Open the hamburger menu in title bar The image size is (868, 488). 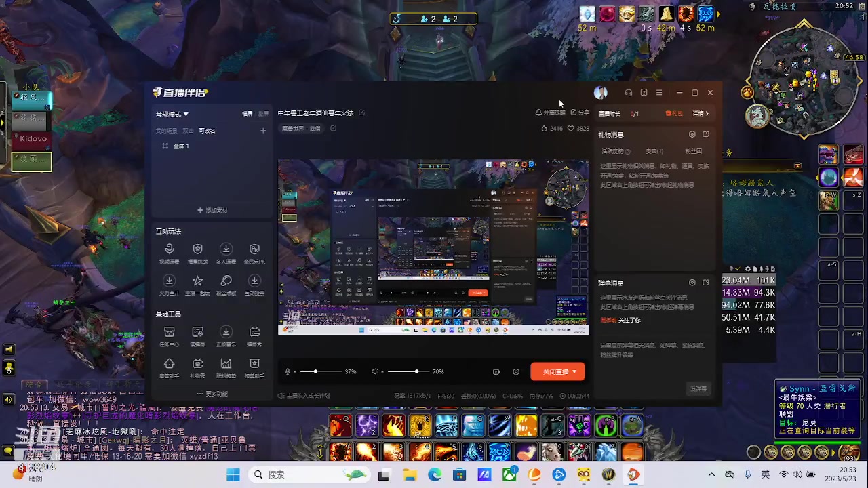coord(658,93)
